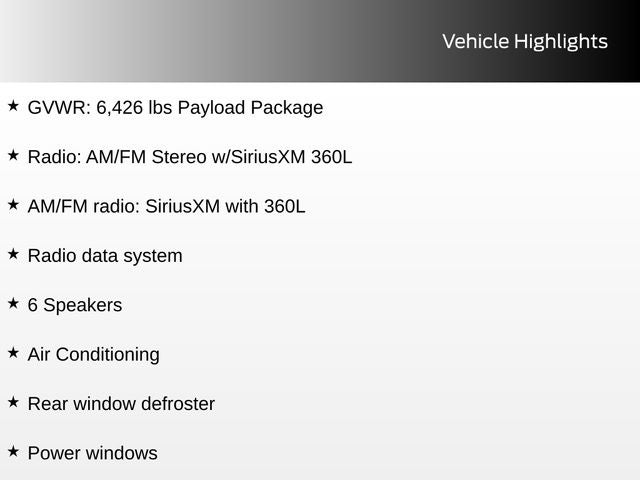
Task: Select the '6 Speakers' highlight text
Action: pyautogui.click(x=75, y=305)
